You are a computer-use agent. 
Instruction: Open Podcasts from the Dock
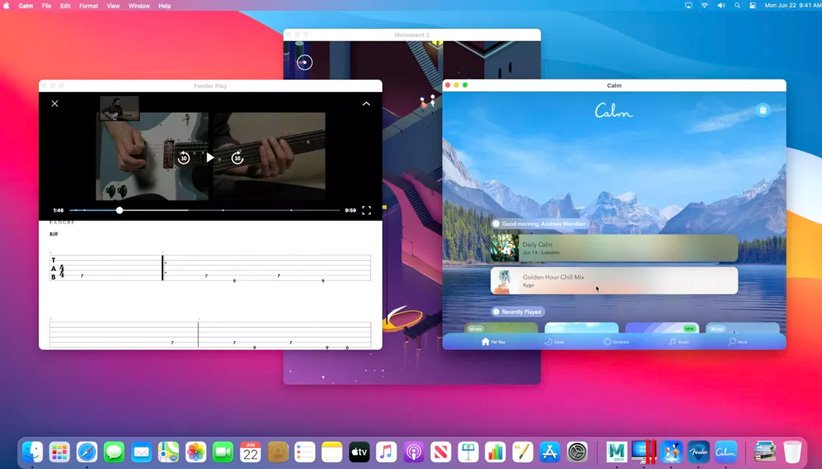(414, 452)
